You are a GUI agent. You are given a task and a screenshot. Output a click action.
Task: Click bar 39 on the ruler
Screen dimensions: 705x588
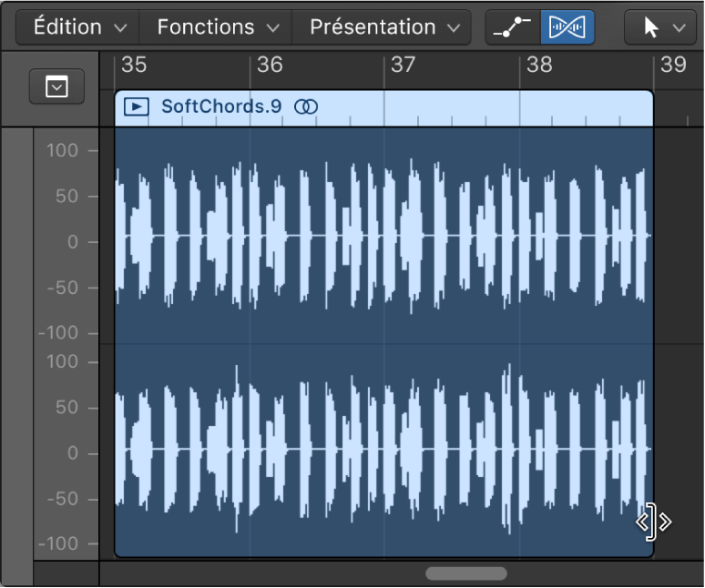click(672, 65)
